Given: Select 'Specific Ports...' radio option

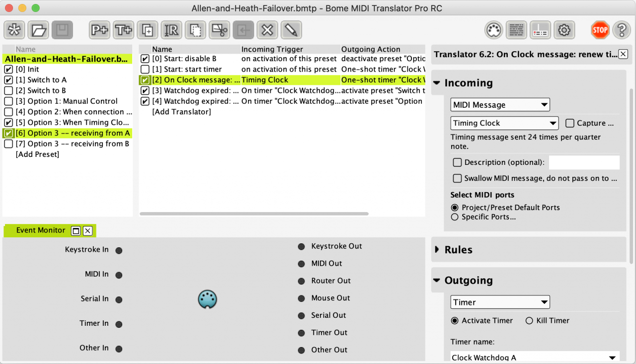Looking at the screenshot, I should click(x=454, y=217).
